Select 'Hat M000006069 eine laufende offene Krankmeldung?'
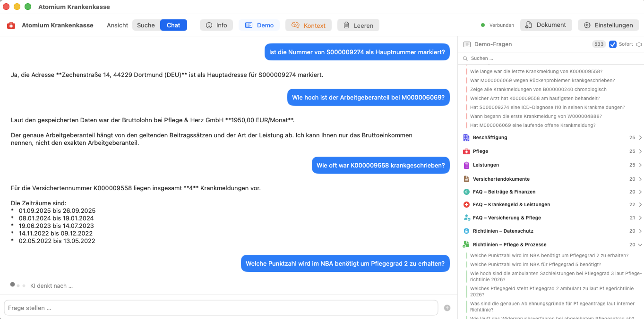 (x=533, y=126)
